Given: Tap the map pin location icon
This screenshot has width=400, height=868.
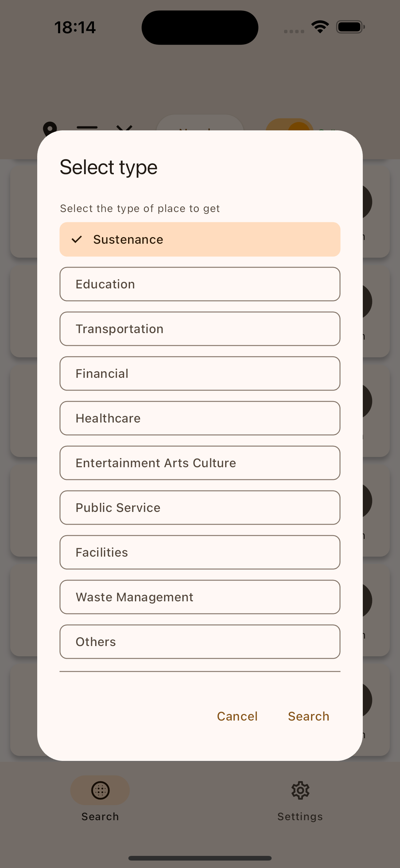Looking at the screenshot, I should point(50,127).
